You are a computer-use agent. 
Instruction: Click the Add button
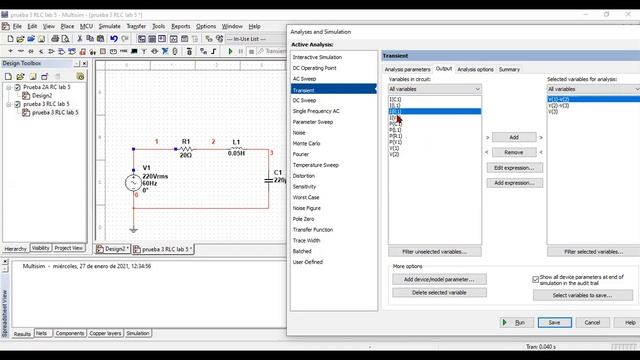(514, 137)
